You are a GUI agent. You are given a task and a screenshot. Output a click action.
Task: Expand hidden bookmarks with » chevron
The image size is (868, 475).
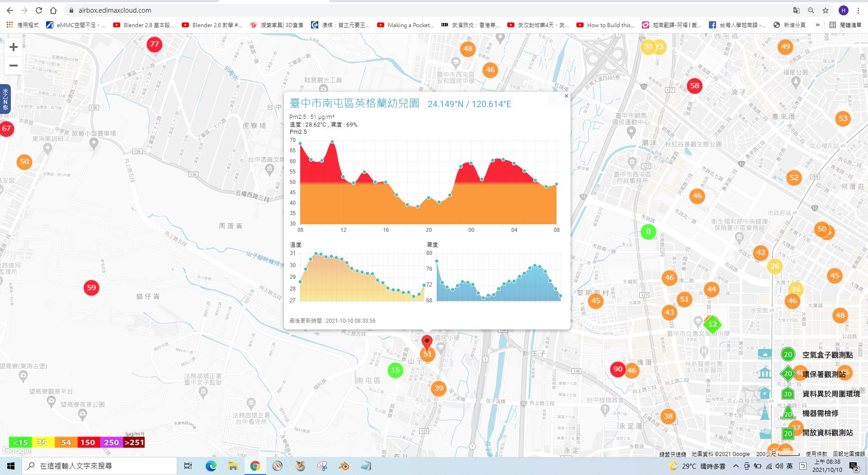pyautogui.click(x=817, y=25)
